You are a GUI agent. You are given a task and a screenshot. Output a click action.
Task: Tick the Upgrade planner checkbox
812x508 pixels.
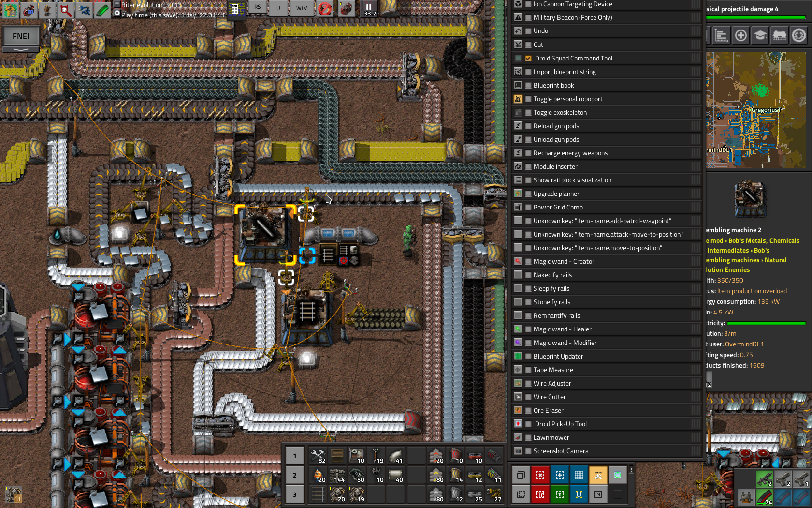click(x=528, y=194)
